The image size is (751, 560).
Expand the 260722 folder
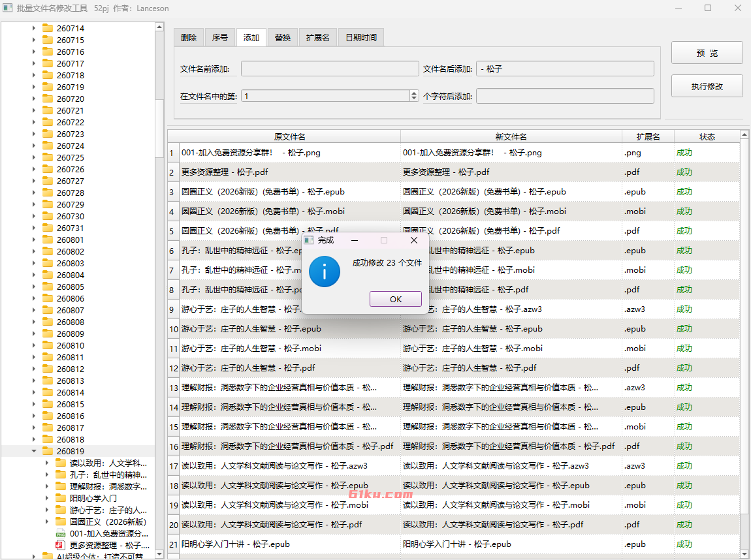coord(33,122)
